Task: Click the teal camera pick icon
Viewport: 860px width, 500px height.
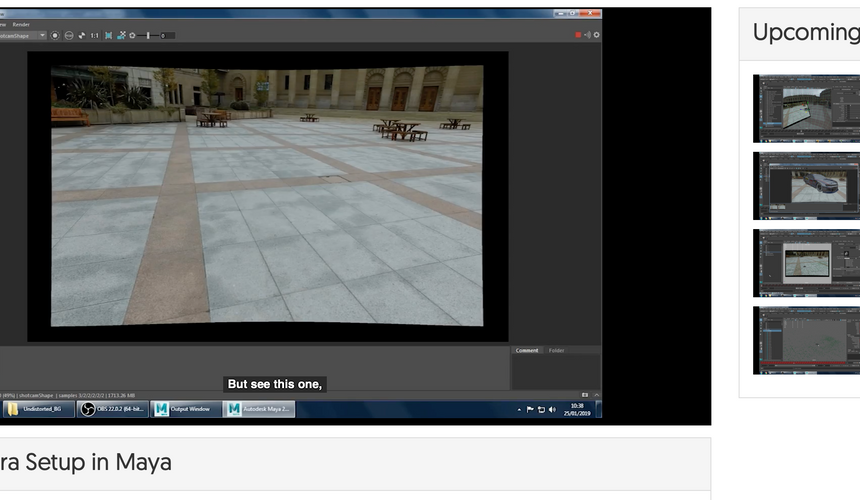Action: pos(121,36)
